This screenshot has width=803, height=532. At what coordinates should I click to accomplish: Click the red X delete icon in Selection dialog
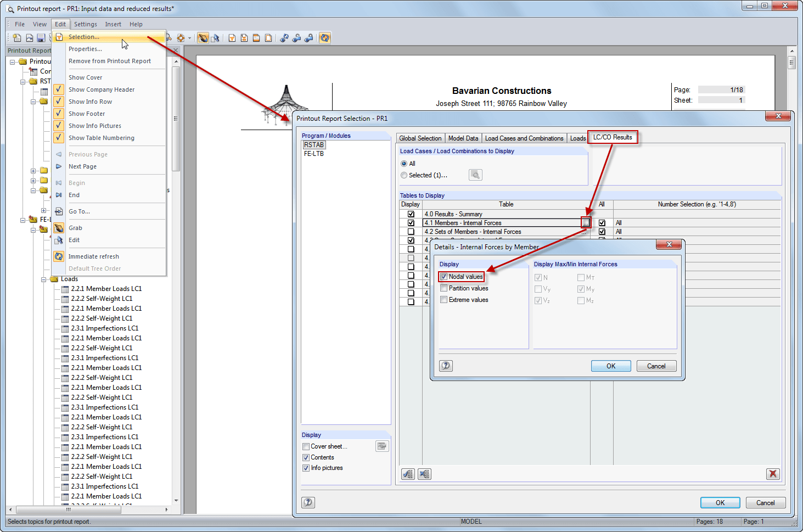(x=773, y=474)
